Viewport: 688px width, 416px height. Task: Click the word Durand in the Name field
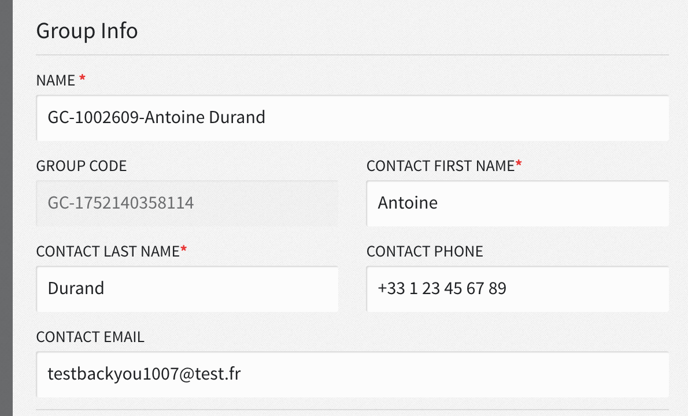tap(237, 118)
